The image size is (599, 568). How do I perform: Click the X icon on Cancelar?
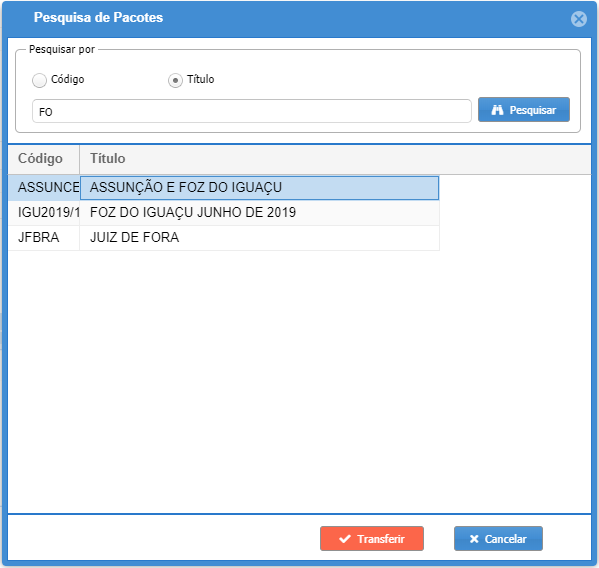tap(474, 539)
